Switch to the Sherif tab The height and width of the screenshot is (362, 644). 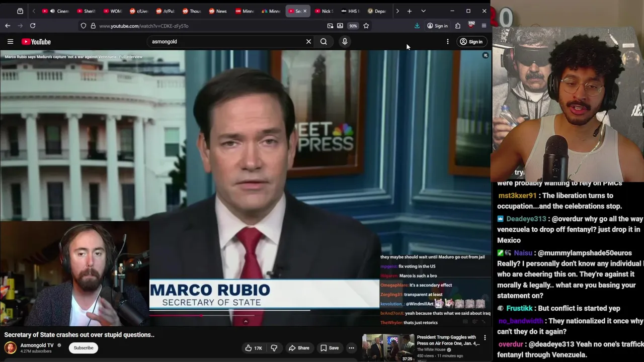click(x=86, y=11)
